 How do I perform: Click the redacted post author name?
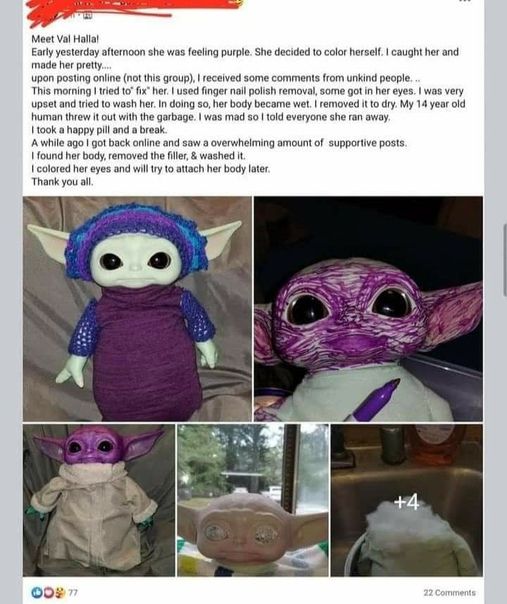click(x=131, y=7)
